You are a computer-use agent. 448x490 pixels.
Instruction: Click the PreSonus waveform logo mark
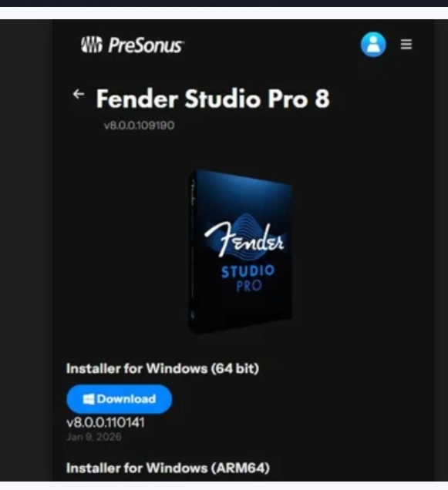tap(91, 45)
